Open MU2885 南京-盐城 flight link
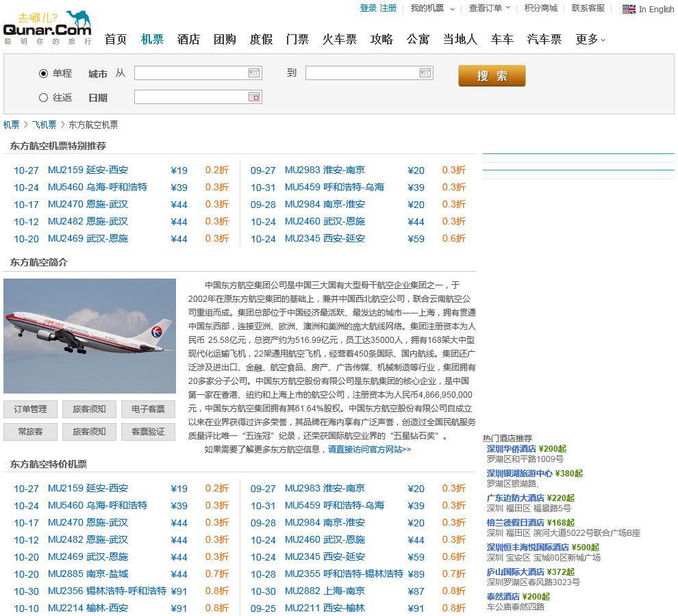Screen dimensions: 678x616 coord(88,574)
